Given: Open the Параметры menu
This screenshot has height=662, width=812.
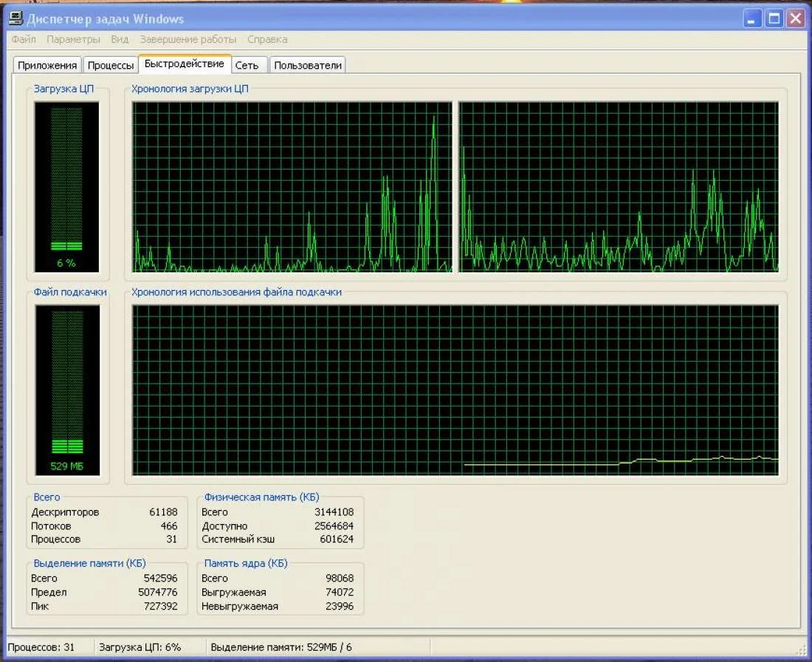Looking at the screenshot, I should click(73, 39).
